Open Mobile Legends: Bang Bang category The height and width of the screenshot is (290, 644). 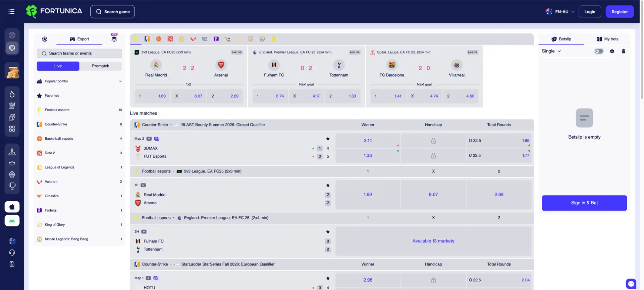click(x=79, y=239)
